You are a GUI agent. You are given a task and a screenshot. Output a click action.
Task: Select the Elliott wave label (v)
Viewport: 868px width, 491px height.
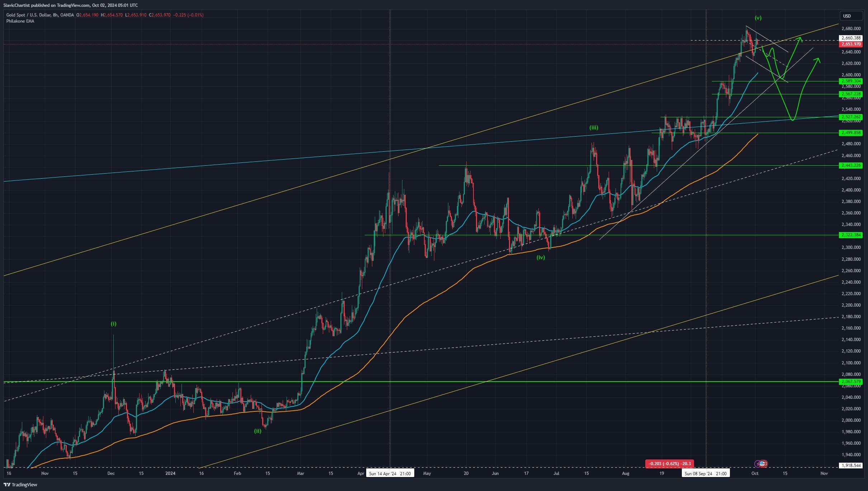pyautogui.click(x=758, y=18)
